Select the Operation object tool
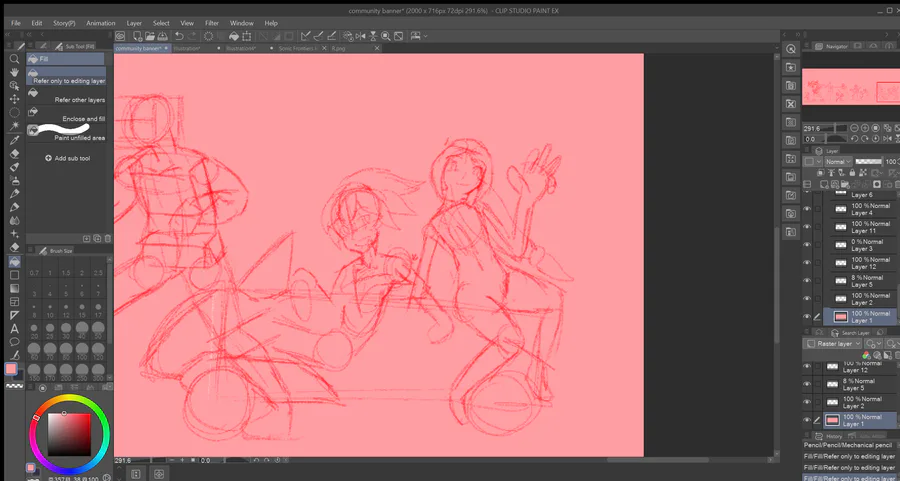Viewport: 900px width, 481px height. click(x=14, y=86)
